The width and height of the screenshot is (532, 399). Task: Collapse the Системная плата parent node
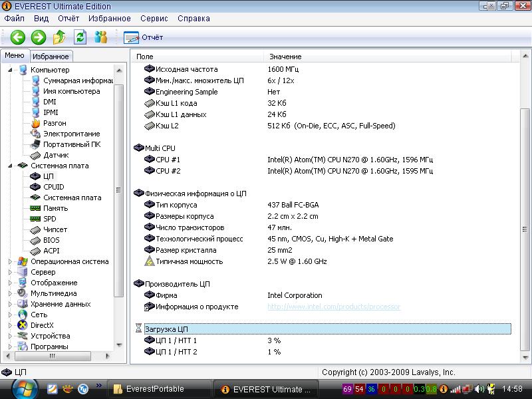[x=10, y=166]
